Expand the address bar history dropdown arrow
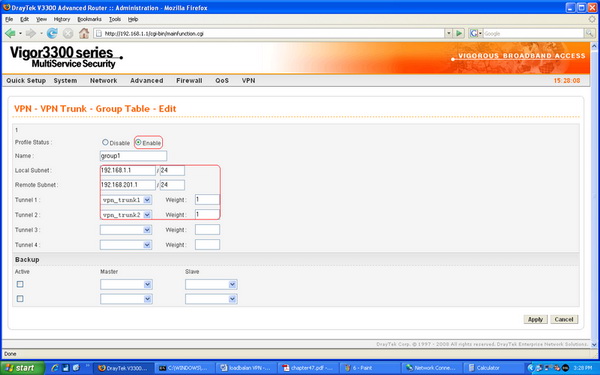600x375 pixels. (448, 33)
